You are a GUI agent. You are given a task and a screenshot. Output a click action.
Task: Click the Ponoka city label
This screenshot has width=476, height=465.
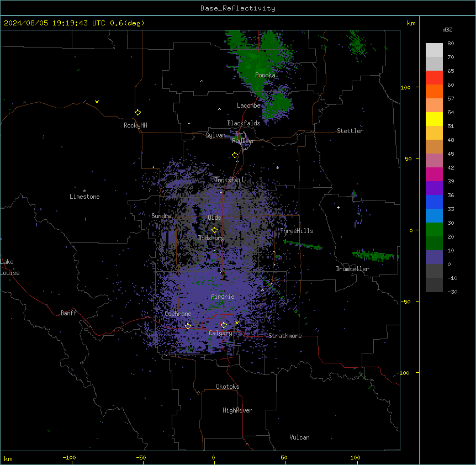[x=265, y=75]
